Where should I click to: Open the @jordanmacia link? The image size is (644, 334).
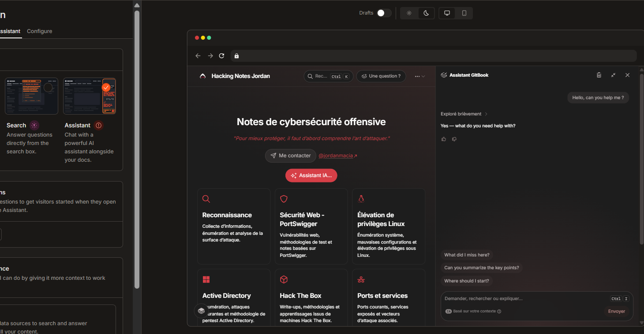(338, 156)
